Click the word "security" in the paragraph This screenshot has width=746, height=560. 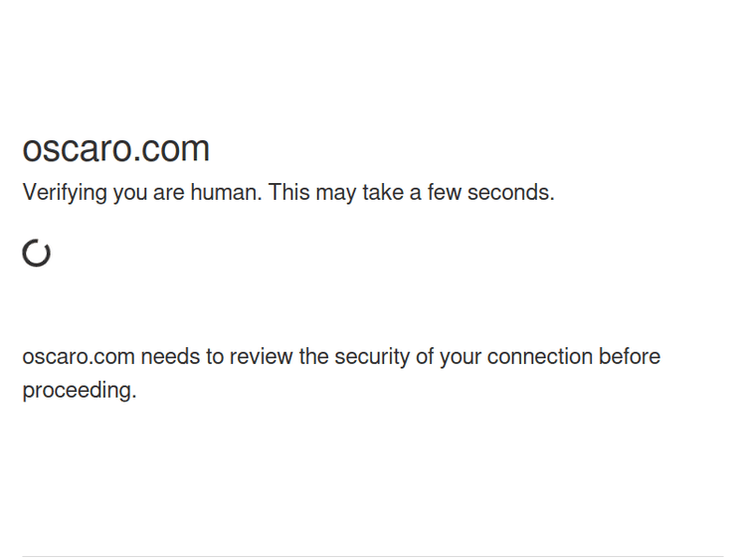click(372, 357)
